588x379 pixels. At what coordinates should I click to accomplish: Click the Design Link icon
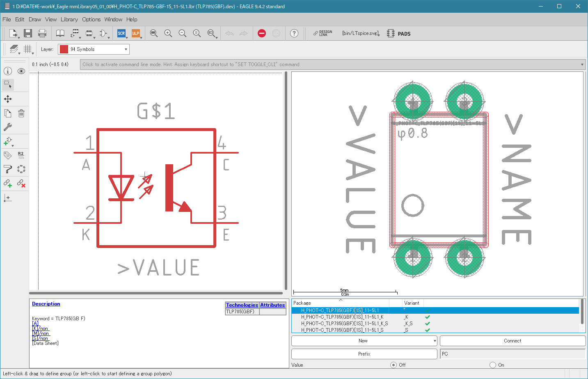pos(323,33)
